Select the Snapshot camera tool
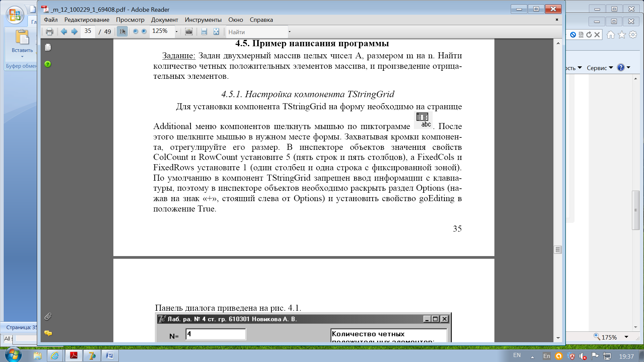 189,32
